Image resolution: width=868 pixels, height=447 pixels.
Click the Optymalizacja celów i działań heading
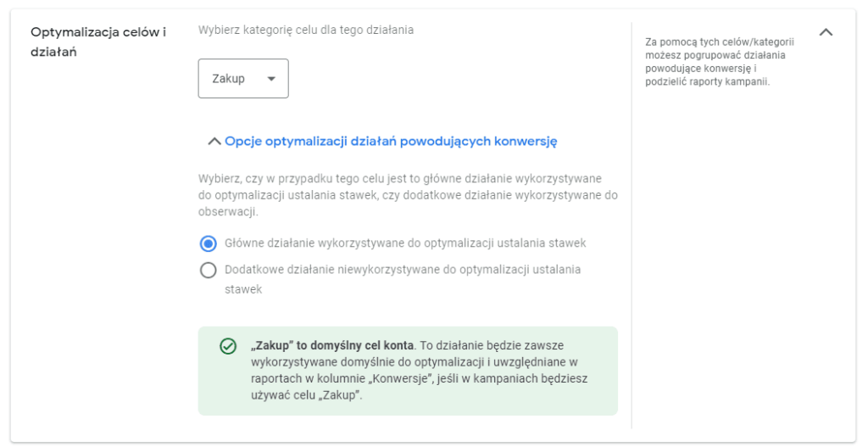[98, 42]
